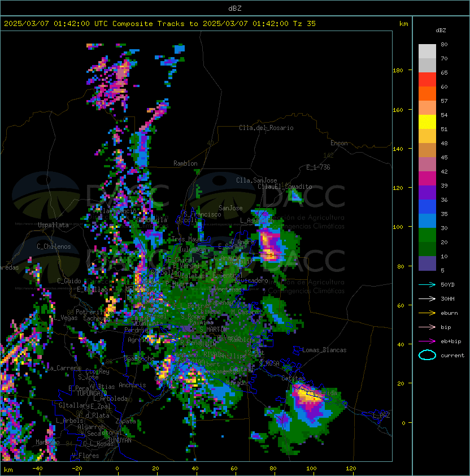Click the 'C_Chilenos' map label

(x=54, y=246)
